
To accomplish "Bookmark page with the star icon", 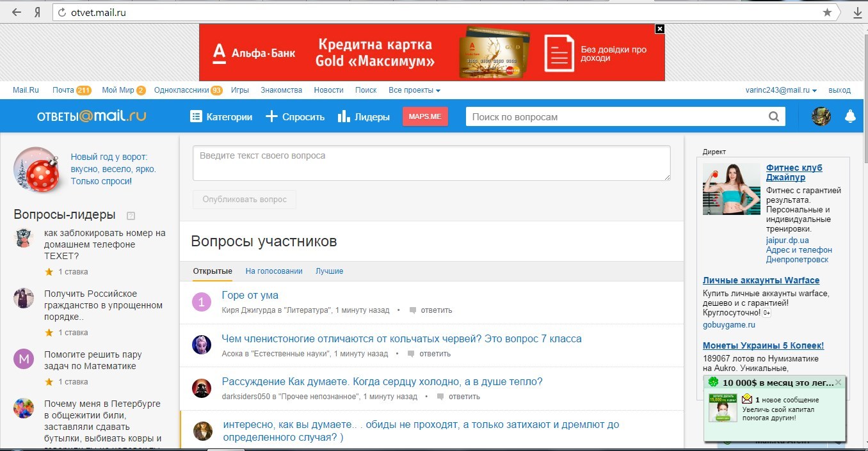I will coord(827,13).
